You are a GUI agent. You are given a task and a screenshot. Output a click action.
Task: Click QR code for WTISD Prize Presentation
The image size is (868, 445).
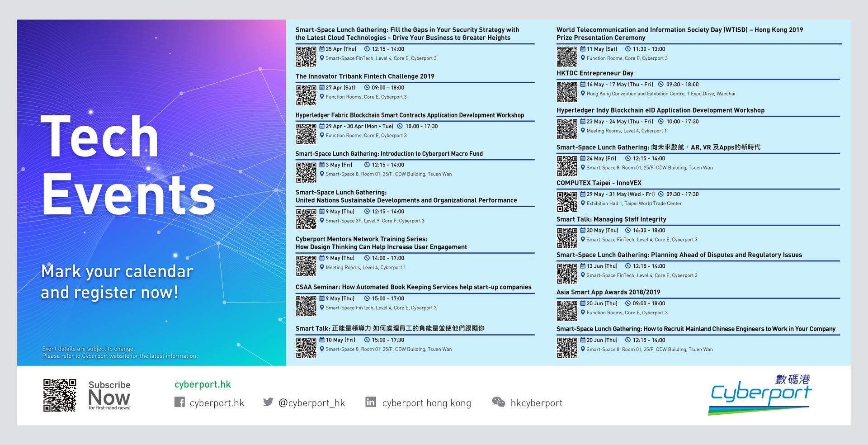(567, 57)
